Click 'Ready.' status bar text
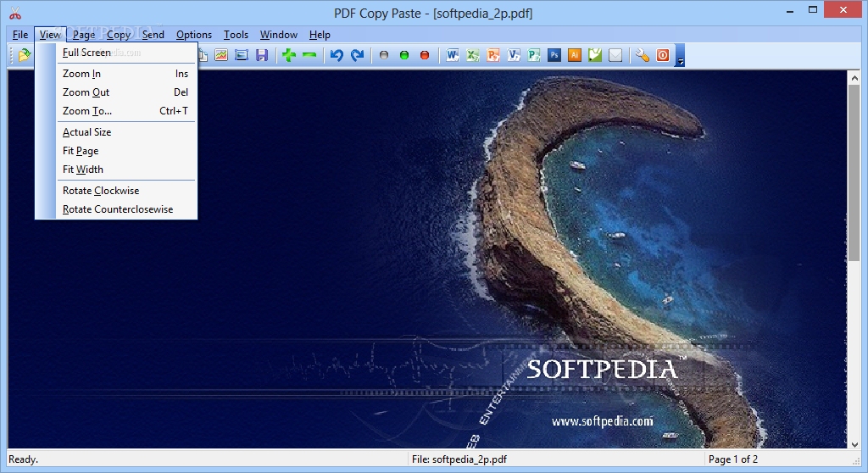 pos(23,459)
